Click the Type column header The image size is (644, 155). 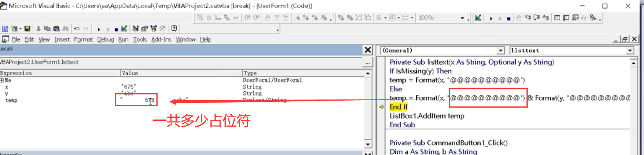click(303, 73)
